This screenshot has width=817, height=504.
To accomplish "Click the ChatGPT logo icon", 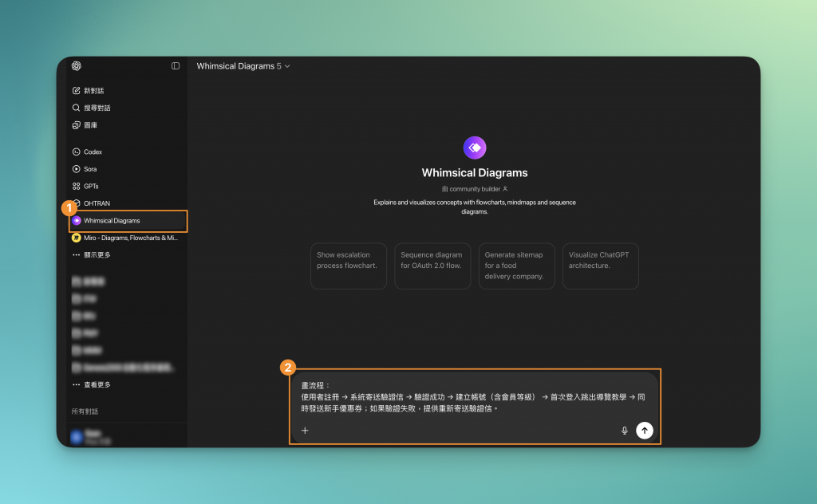I will (x=77, y=65).
